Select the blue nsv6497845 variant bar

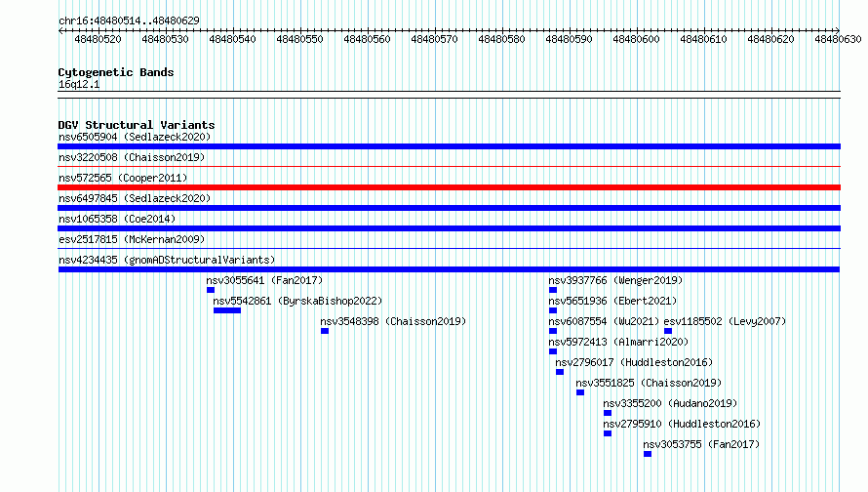point(449,208)
